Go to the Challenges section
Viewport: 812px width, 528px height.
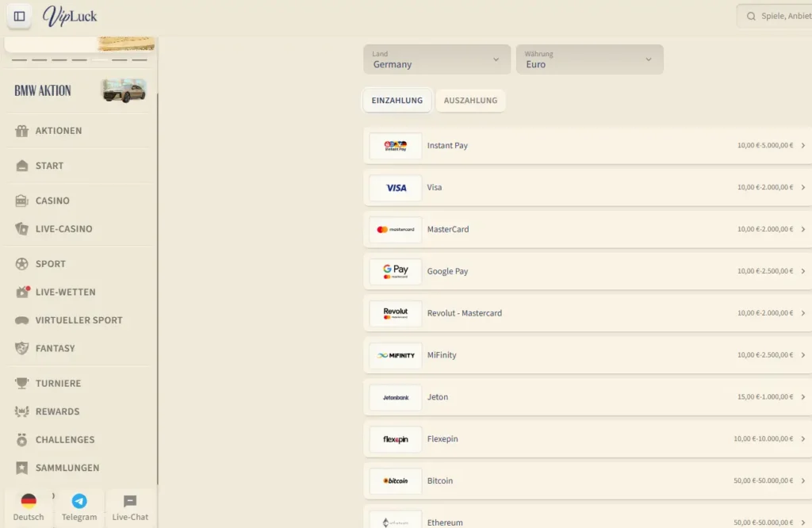(79, 439)
